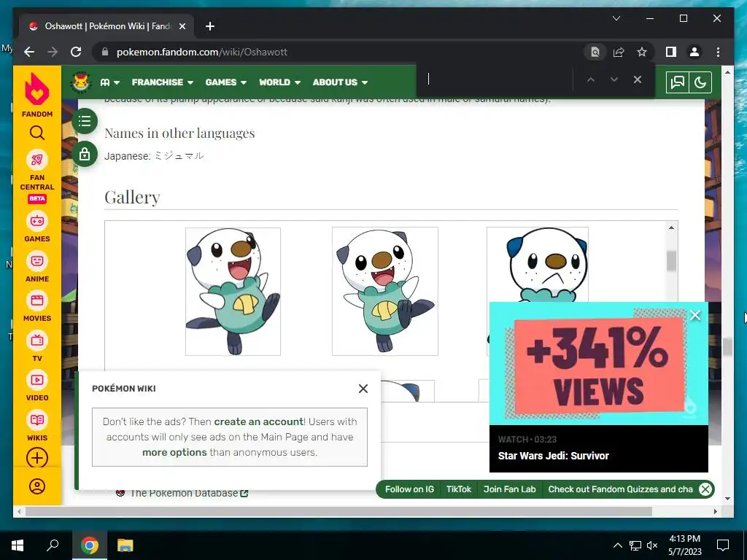Open Fan Central rocket icon
747x560 pixels.
[37, 160]
